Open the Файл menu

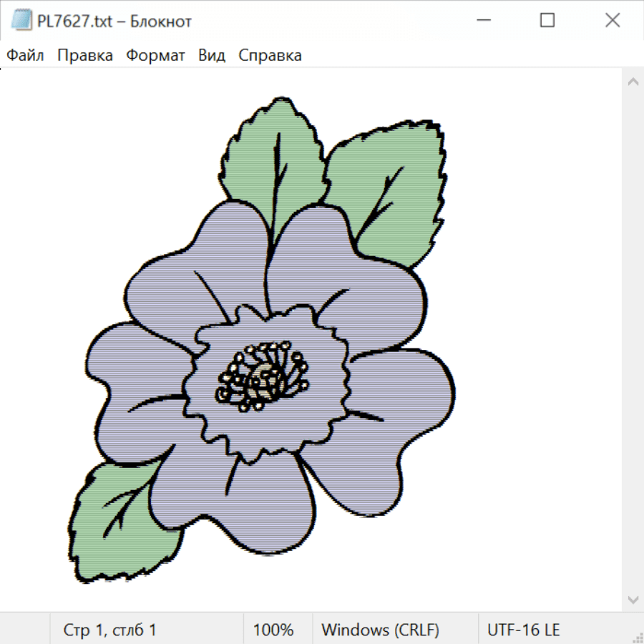pos(26,56)
